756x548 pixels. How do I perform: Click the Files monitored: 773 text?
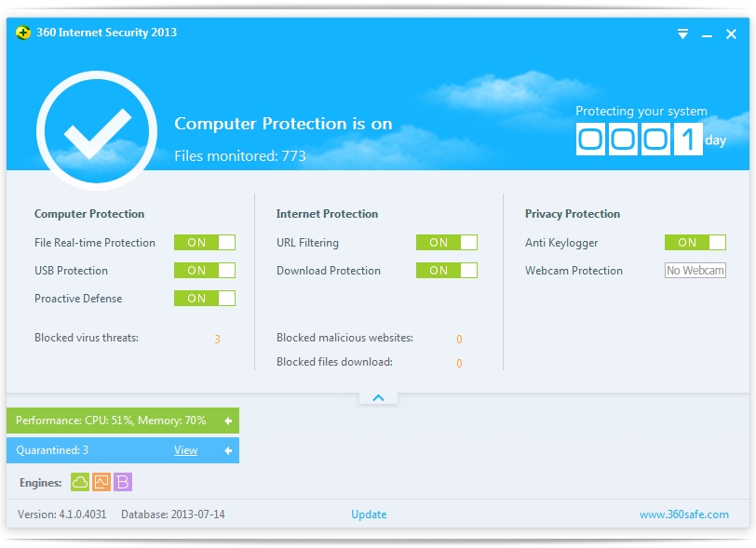240,156
